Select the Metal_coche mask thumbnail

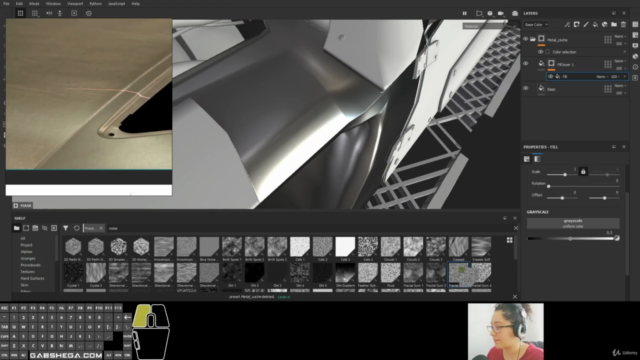click(x=542, y=39)
